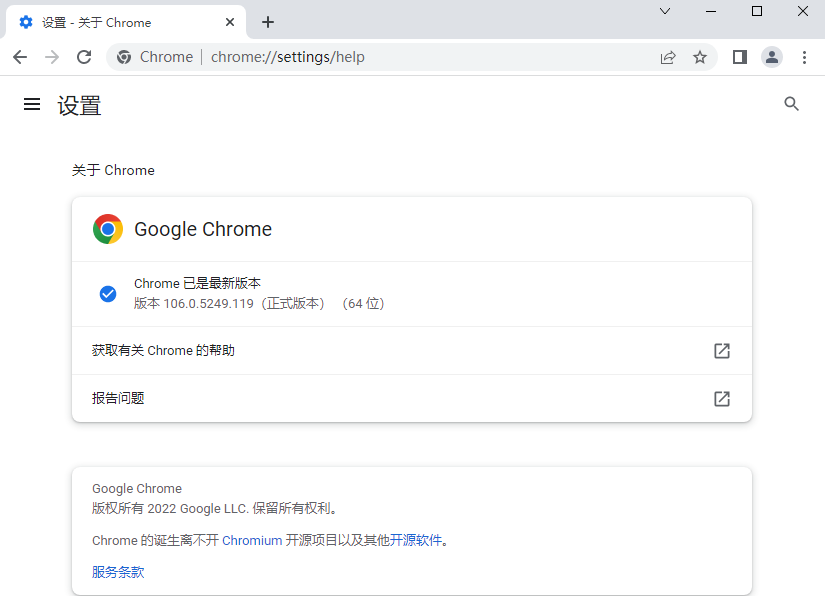Click external link icon beside 获取有关 Chrome 的帮助

coord(722,351)
